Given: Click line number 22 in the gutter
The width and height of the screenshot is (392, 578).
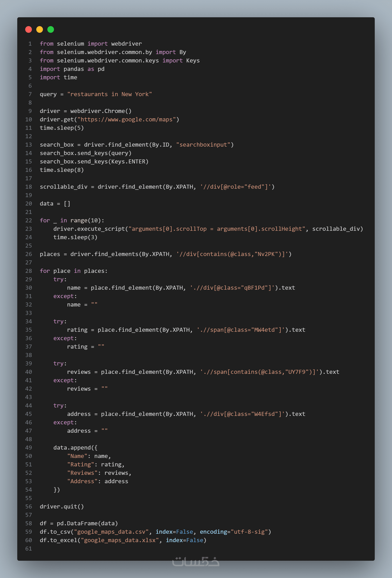Looking at the screenshot, I should [29, 220].
